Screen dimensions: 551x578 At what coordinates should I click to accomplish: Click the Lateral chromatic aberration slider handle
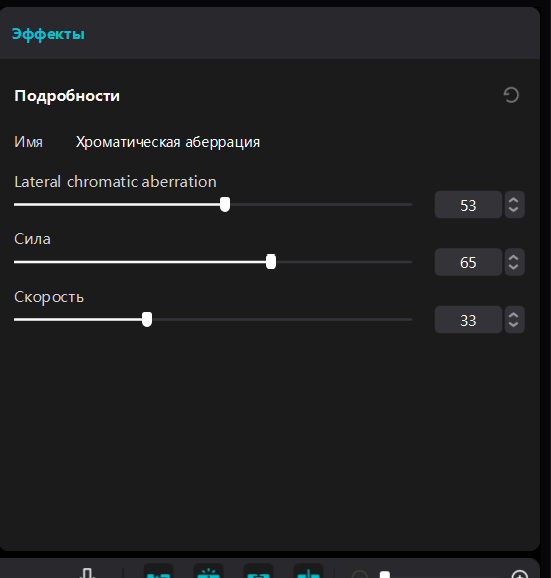225,204
